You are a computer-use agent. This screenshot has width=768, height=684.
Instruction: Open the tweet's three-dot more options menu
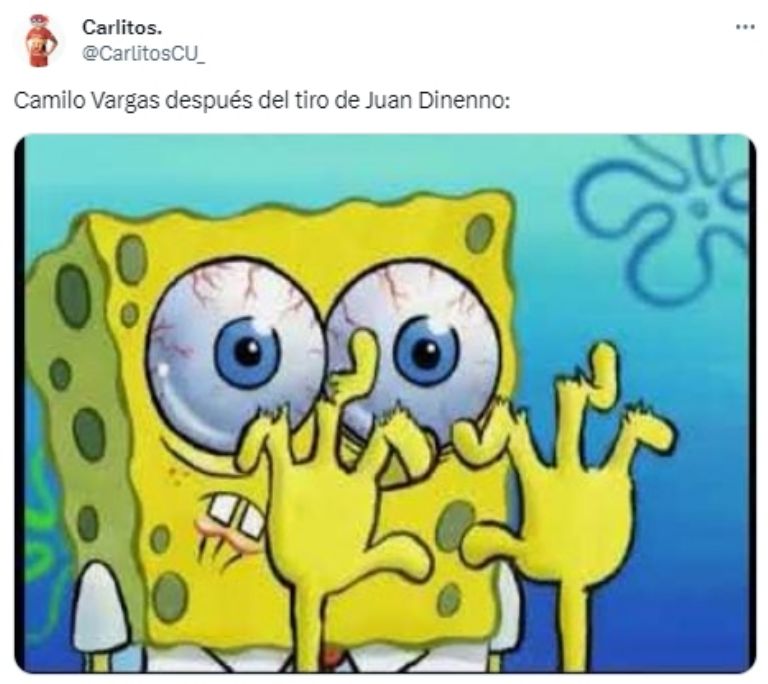(x=745, y=27)
